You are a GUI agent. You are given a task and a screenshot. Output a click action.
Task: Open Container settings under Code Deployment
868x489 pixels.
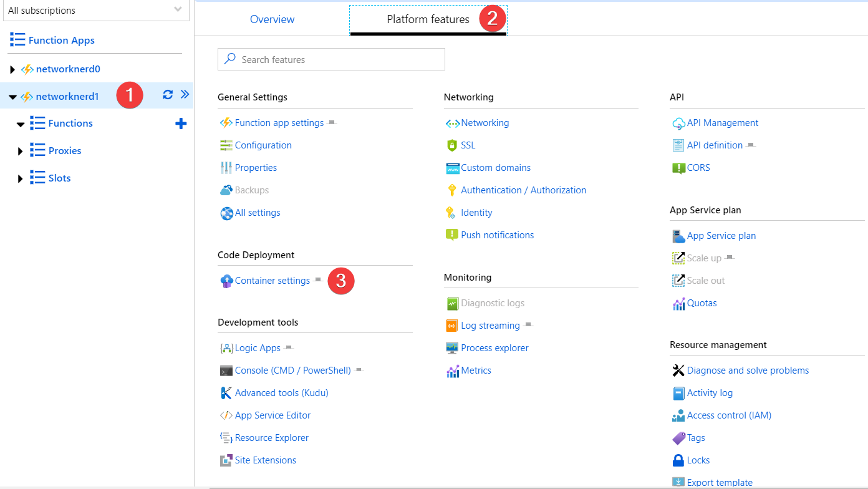pos(272,281)
